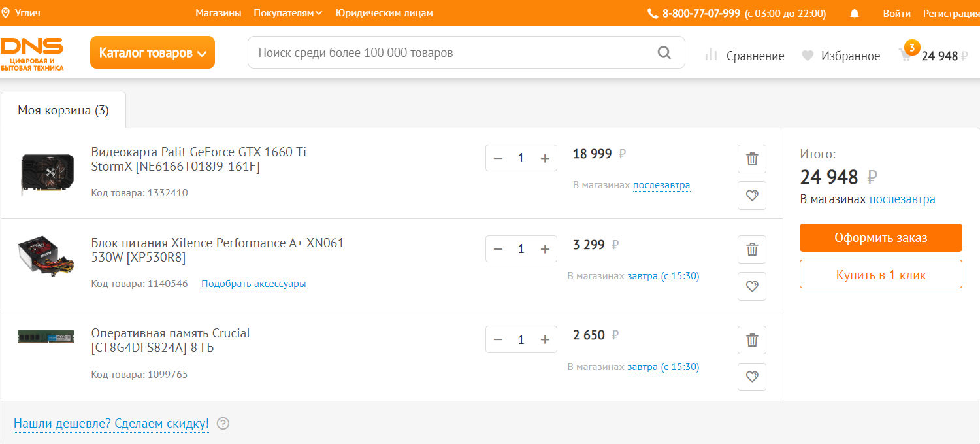Click the question mark help icon
Image resolution: width=980 pixels, height=444 pixels.
(x=223, y=424)
